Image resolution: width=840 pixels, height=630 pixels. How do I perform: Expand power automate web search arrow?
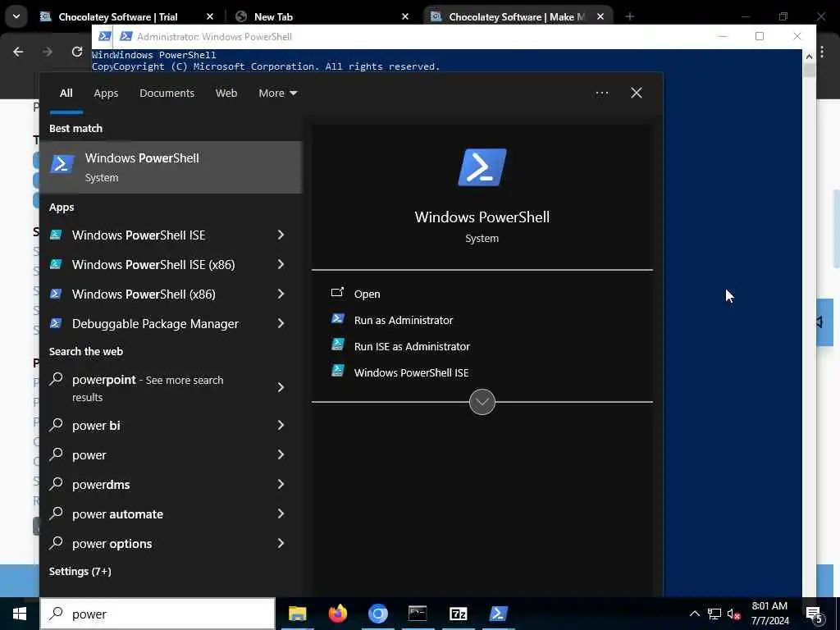(x=281, y=514)
